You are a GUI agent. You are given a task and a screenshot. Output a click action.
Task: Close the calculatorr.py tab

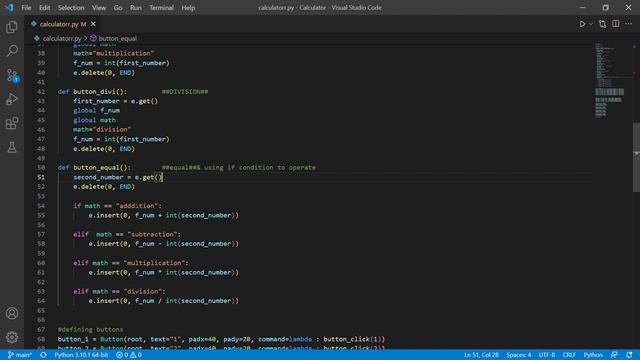(93, 24)
